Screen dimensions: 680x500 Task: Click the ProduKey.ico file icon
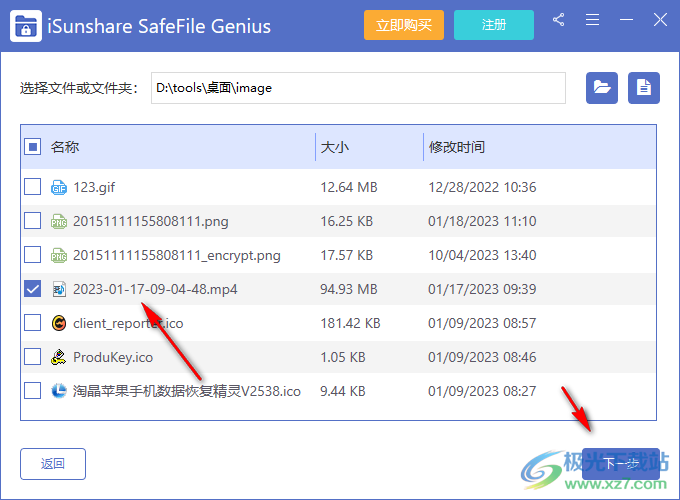click(59, 357)
